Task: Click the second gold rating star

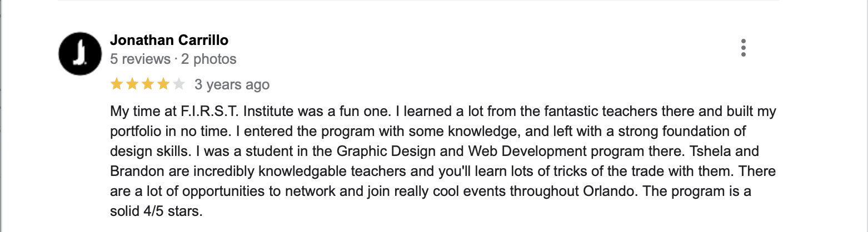Action: pyautogui.click(x=132, y=84)
